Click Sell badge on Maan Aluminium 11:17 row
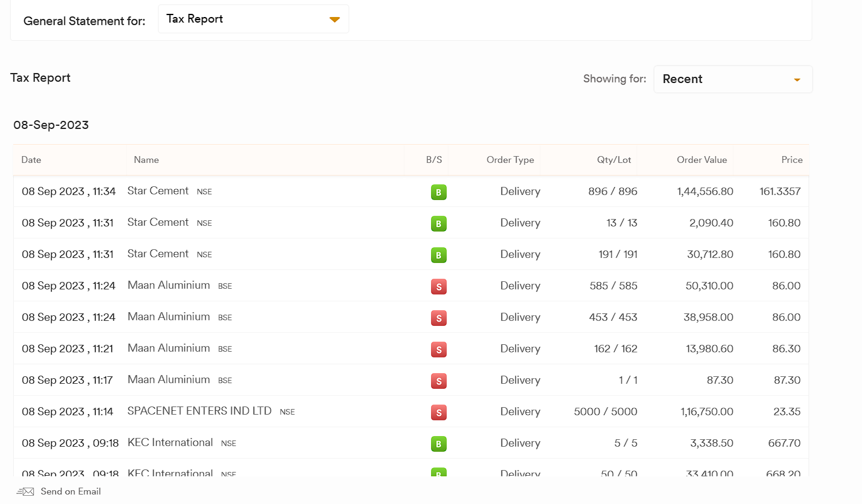862x504 pixels. point(439,381)
